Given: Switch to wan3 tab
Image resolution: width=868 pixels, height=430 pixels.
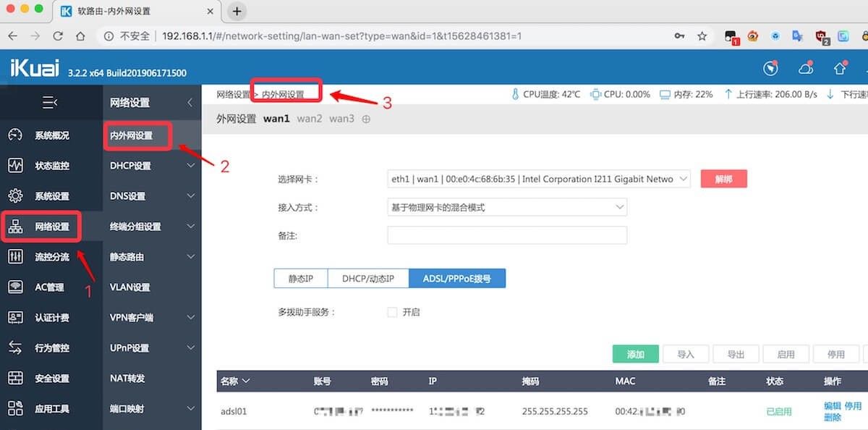Looking at the screenshot, I should pyautogui.click(x=342, y=119).
